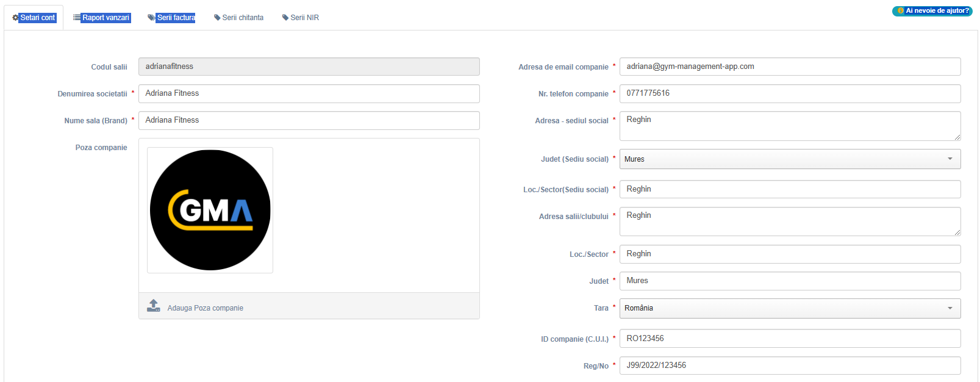Open the Tara country dropdown
This screenshot has height=382, width=980.
[790, 308]
